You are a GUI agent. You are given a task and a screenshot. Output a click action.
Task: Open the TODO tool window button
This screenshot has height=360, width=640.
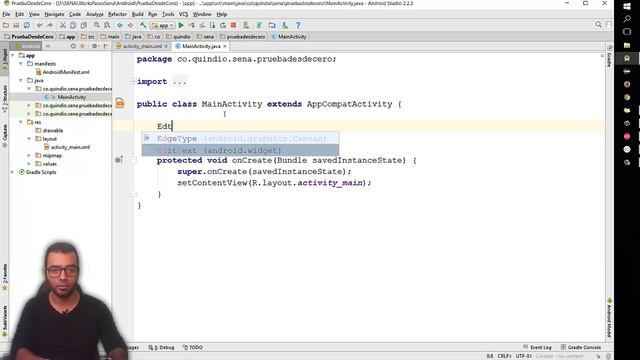[193, 347]
